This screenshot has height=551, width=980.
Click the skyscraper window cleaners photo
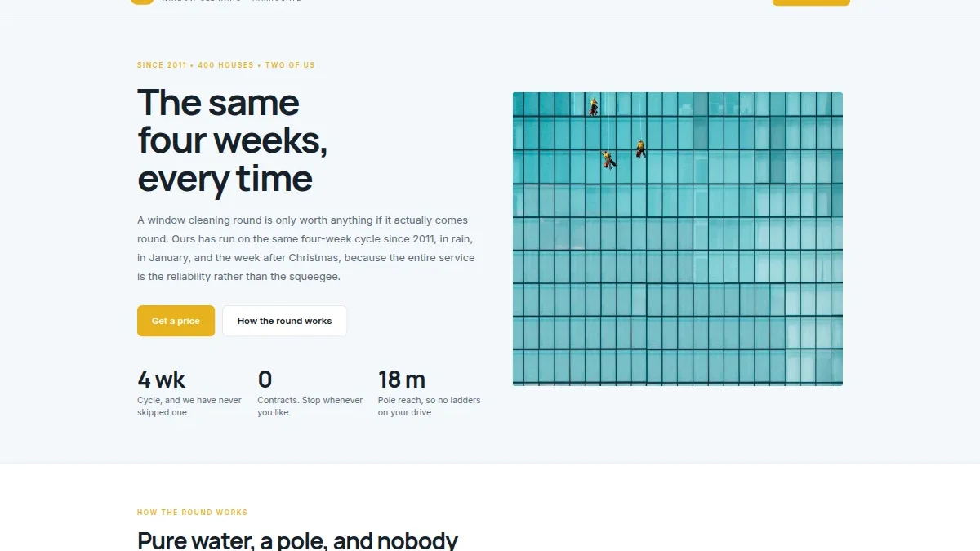click(678, 238)
